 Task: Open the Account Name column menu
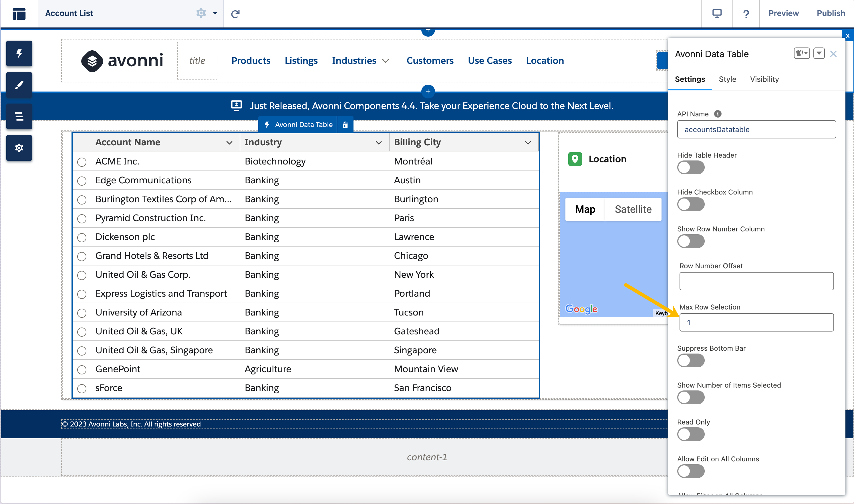[229, 143]
